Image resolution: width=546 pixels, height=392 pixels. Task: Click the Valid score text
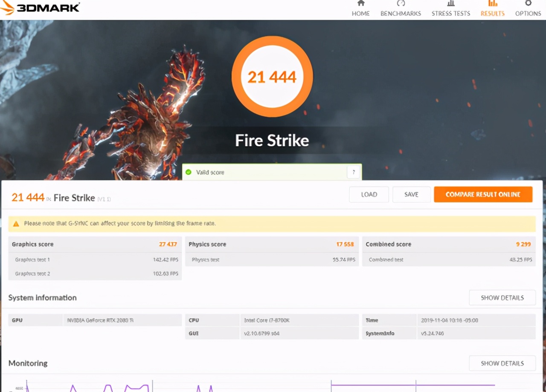coord(210,172)
